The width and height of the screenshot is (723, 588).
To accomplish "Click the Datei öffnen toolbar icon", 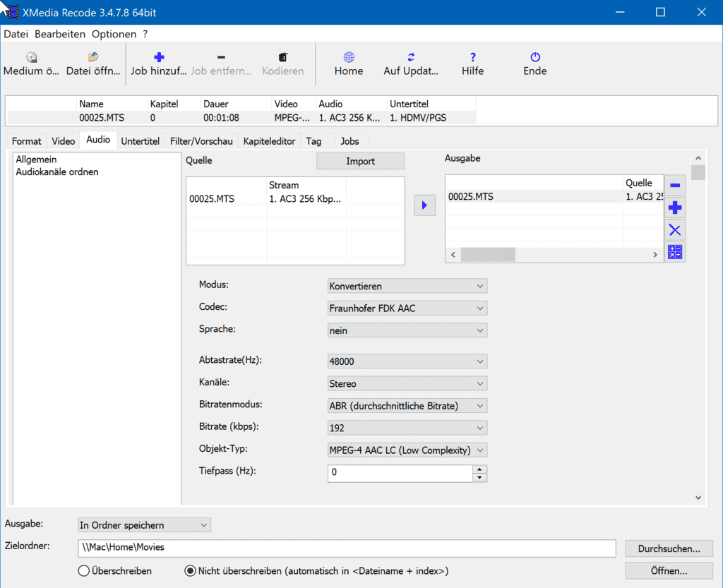I will coord(93,58).
